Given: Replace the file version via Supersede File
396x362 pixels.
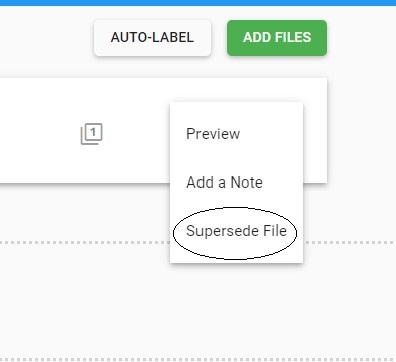Looking at the screenshot, I should point(236,231).
